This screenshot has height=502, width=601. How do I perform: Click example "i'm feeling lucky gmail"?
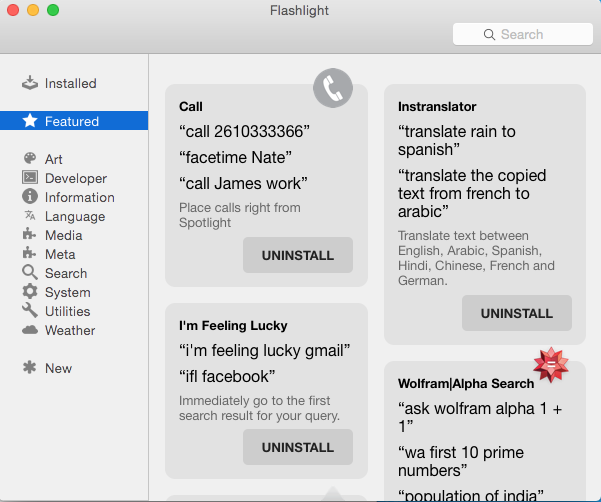pos(264,350)
